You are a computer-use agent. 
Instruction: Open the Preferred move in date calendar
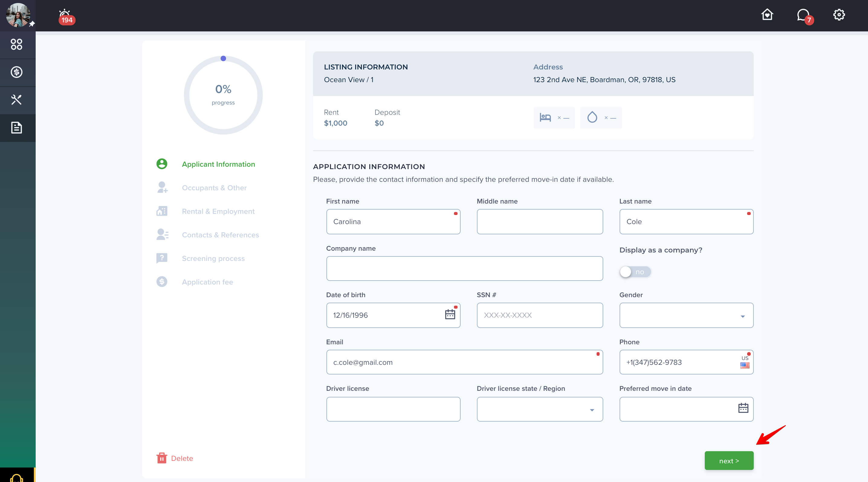(743, 408)
